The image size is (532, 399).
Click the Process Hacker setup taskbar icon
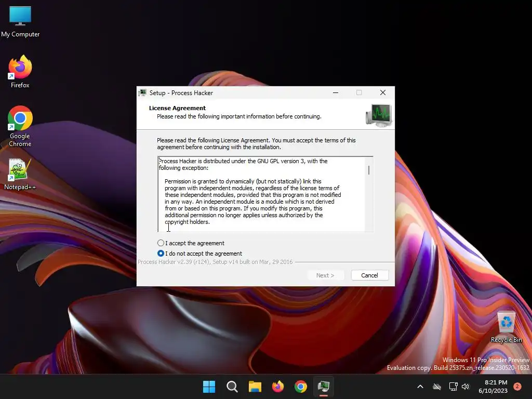pyautogui.click(x=324, y=387)
